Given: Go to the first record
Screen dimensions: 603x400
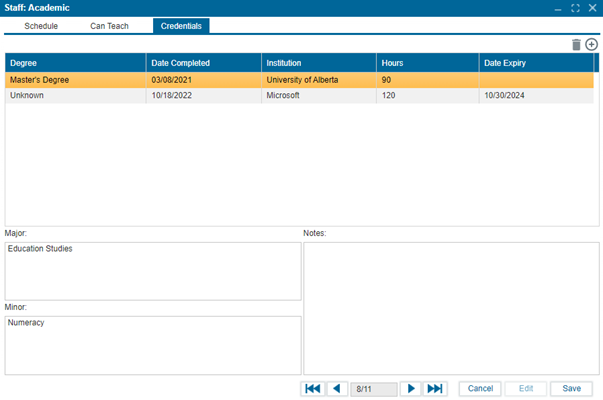Looking at the screenshot, I should [x=312, y=388].
